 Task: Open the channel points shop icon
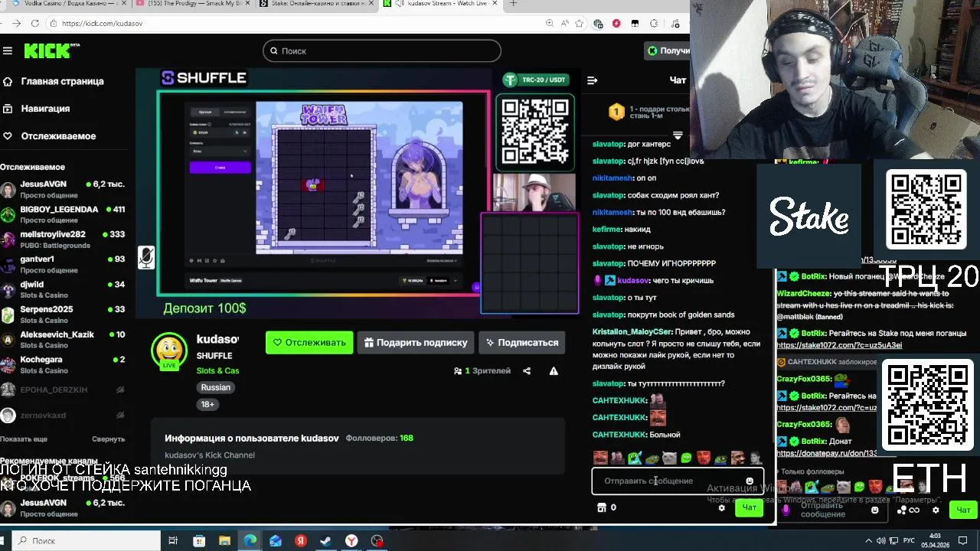click(602, 507)
